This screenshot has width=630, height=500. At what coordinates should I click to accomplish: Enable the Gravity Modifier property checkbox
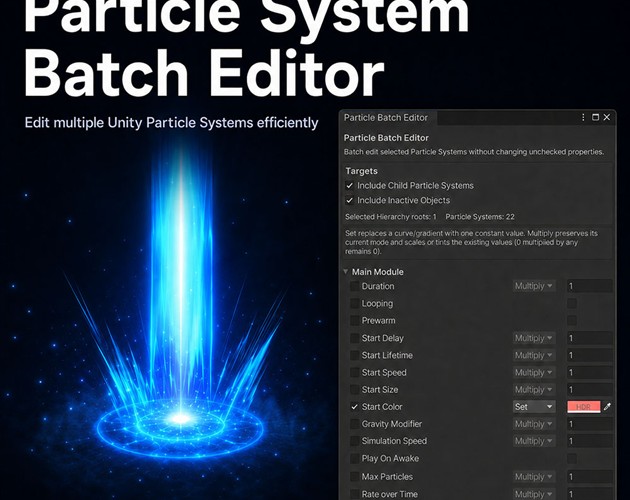click(x=354, y=424)
